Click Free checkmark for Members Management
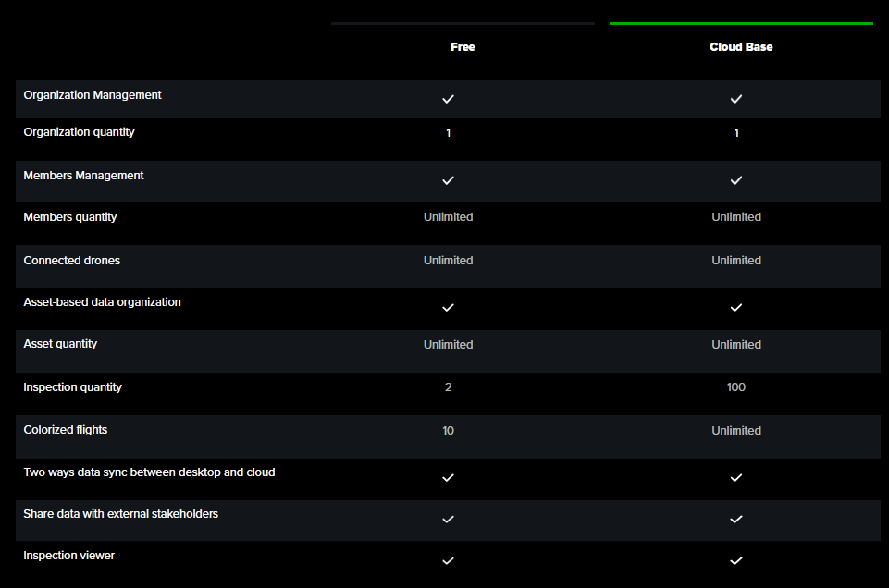 click(449, 180)
